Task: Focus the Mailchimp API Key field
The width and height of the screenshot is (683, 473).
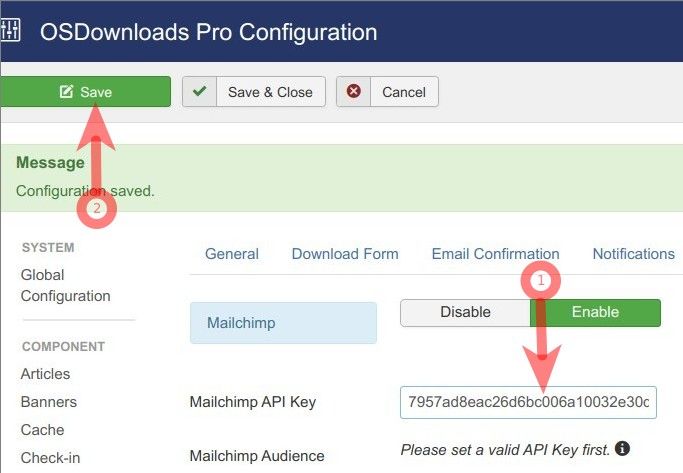Action: [x=528, y=402]
